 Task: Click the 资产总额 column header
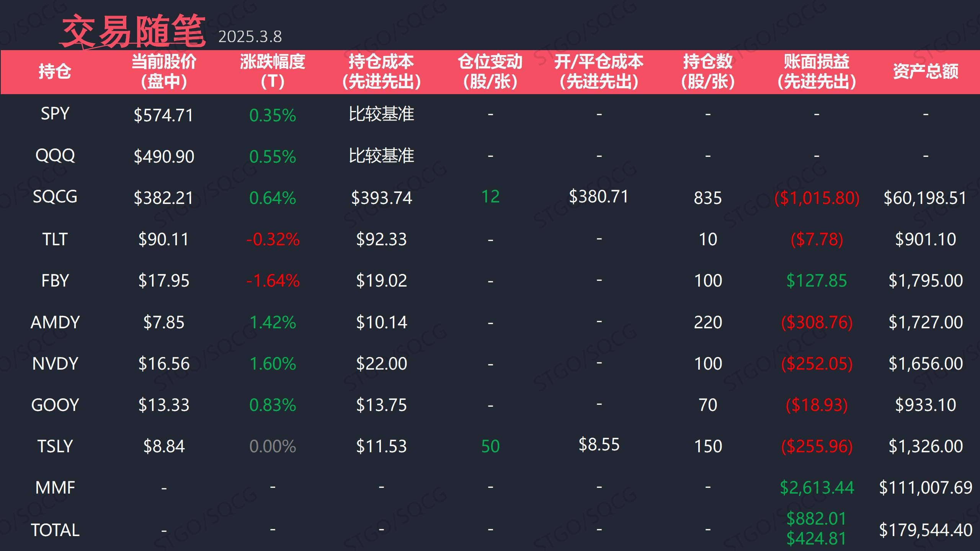pyautogui.click(x=925, y=72)
